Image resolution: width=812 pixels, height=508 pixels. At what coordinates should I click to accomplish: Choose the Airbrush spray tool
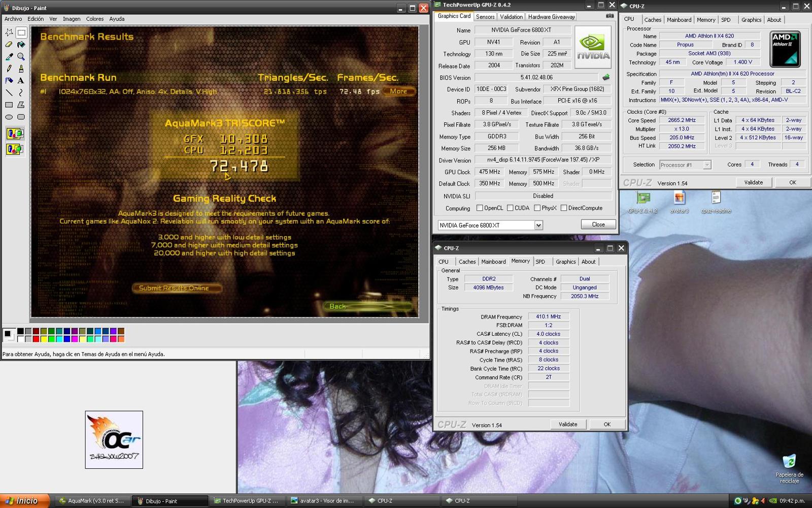coord(9,80)
